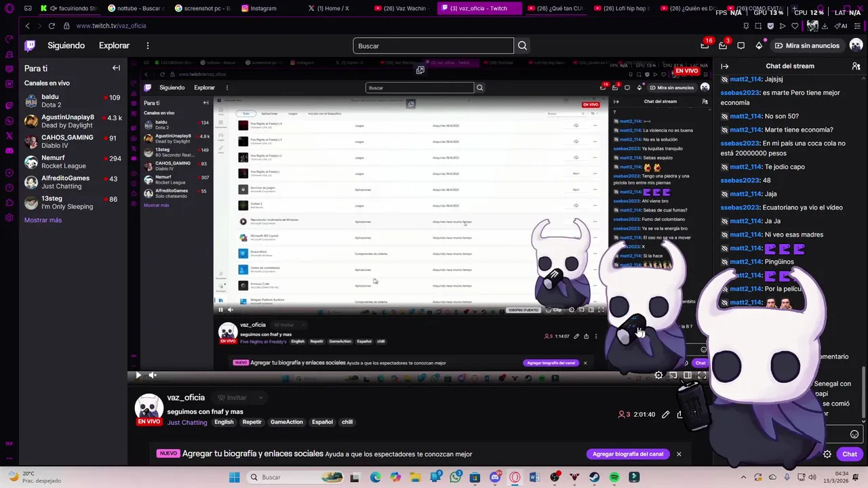Viewport: 868px width, 488px height.
Task: Open the browser snapshot tool icon
Action: (x=758, y=26)
